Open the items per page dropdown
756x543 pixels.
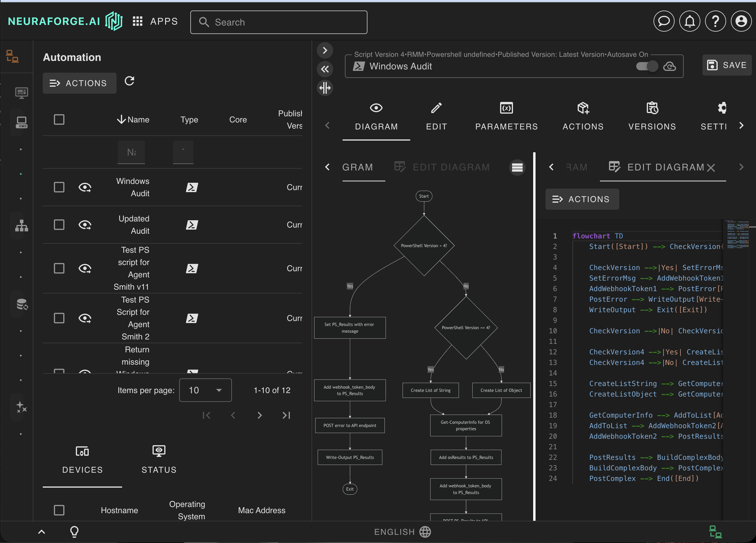click(205, 390)
